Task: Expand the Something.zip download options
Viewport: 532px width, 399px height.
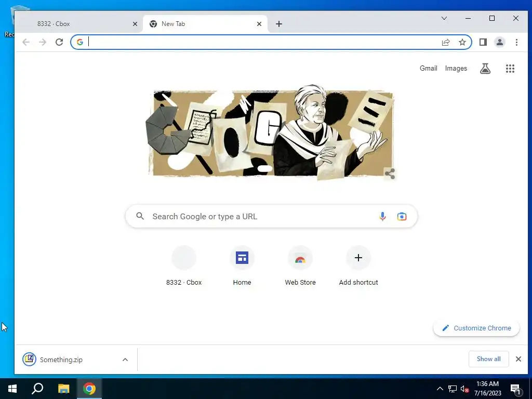Action: (125, 360)
